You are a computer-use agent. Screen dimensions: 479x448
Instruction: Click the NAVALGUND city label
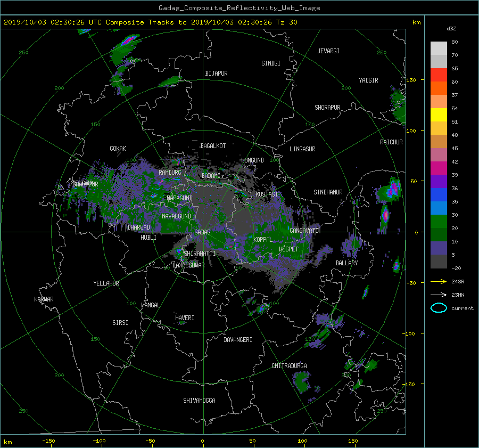pos(176,216)
